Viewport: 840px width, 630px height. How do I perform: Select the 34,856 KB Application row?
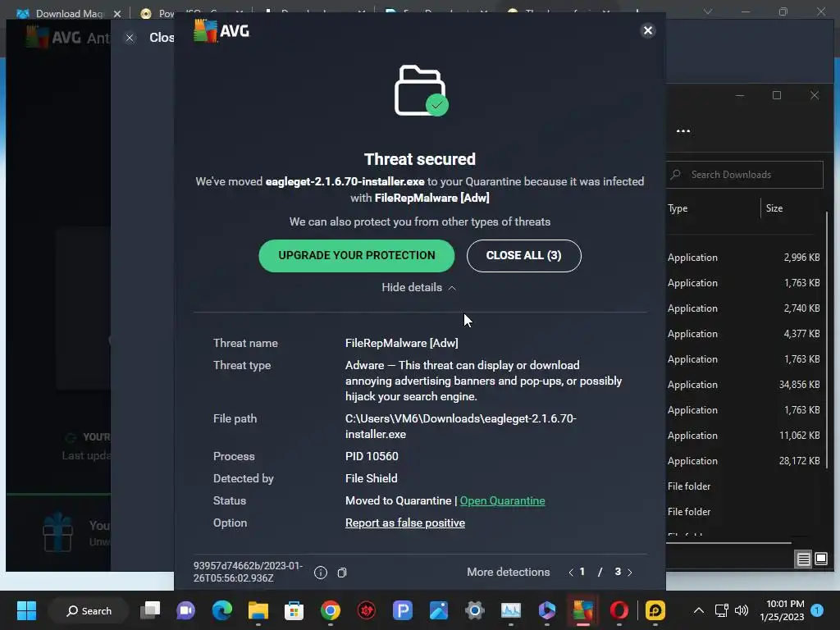[743, 385]
